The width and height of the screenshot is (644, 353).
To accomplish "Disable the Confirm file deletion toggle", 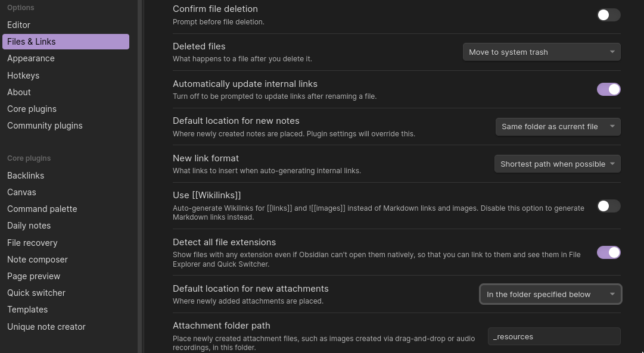I will point(608,15).
